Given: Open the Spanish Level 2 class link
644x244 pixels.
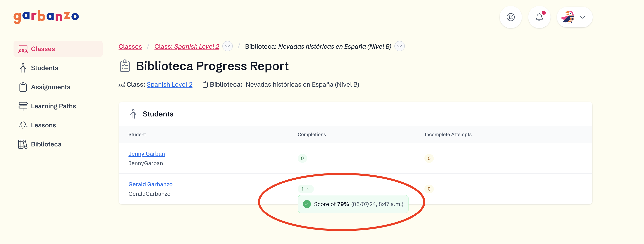Looking at the screenshot, I should pos(169,84).
